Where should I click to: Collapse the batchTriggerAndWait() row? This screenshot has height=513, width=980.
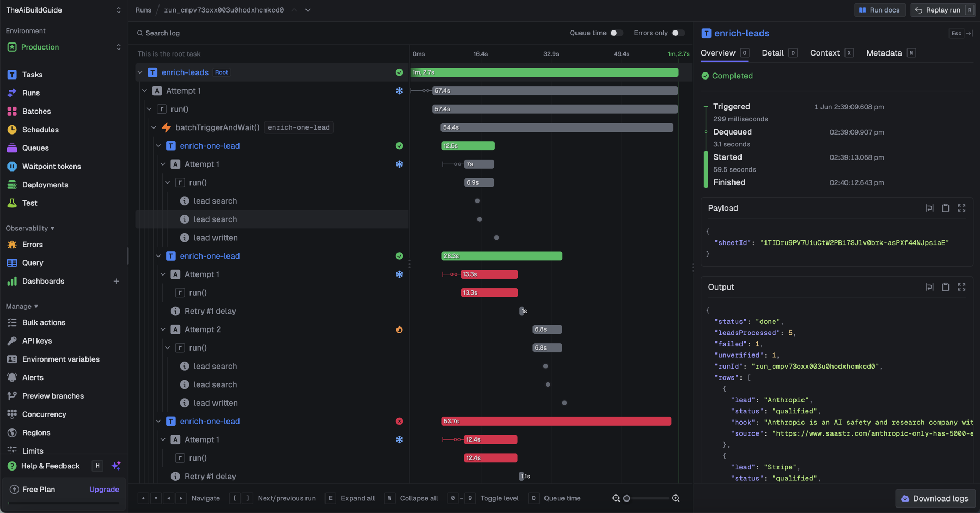(154, 127)
